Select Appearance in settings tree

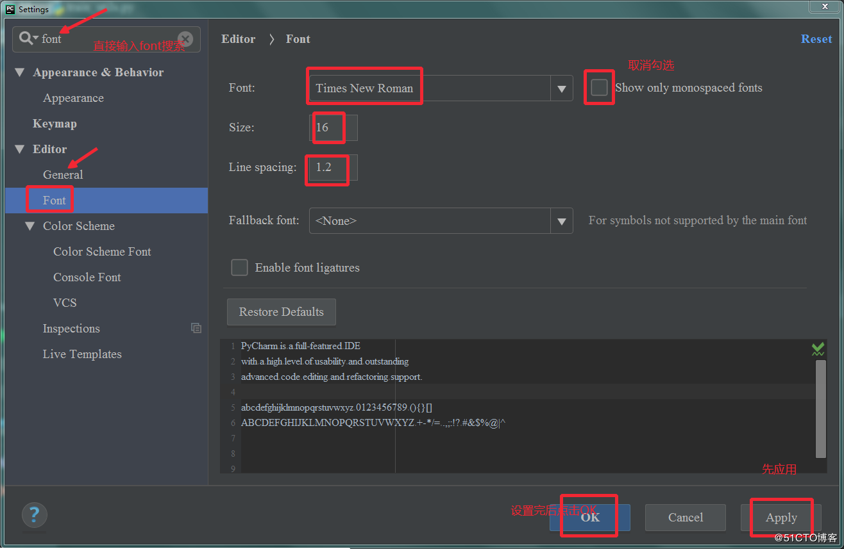73,98
